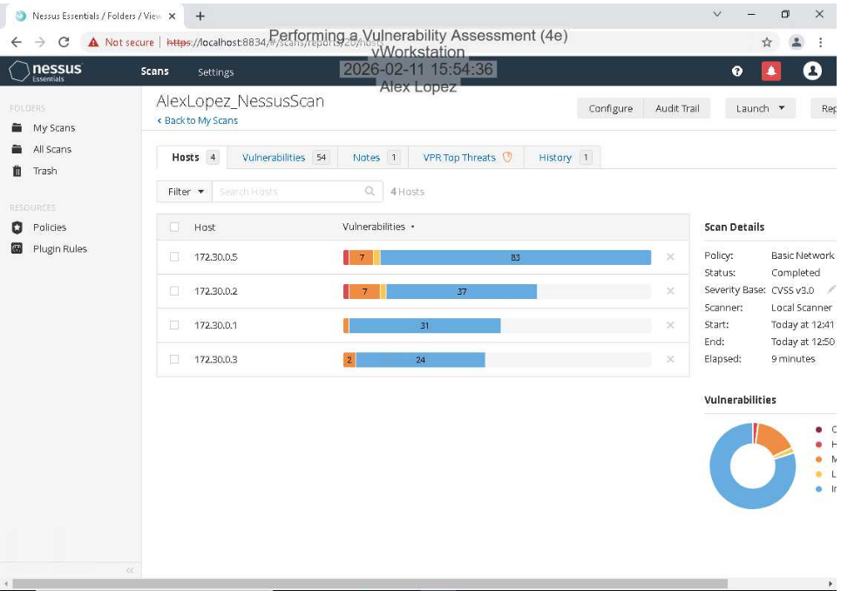Click the Back to My Scans link

[x=197, y=120]
